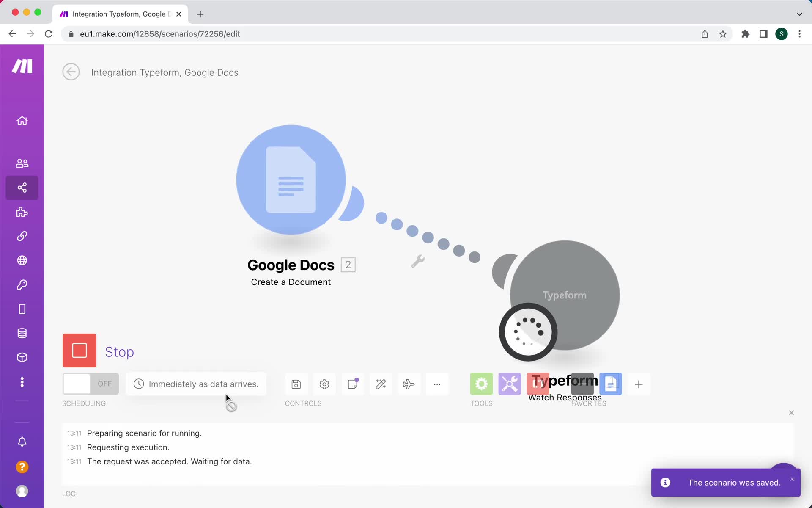Click the Google Docs Create a Document node
The height and width of the screenshot is (508, 812).
tap(291, 179)
